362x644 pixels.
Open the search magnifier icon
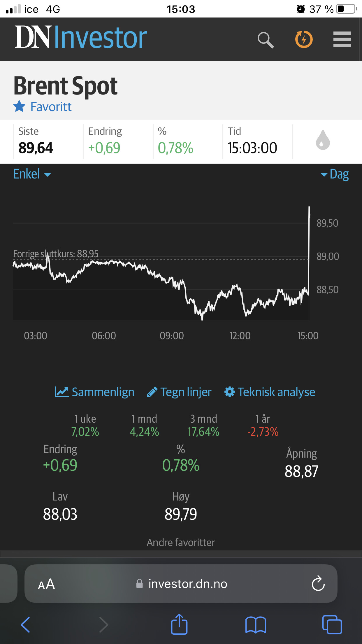coord(266,40)
